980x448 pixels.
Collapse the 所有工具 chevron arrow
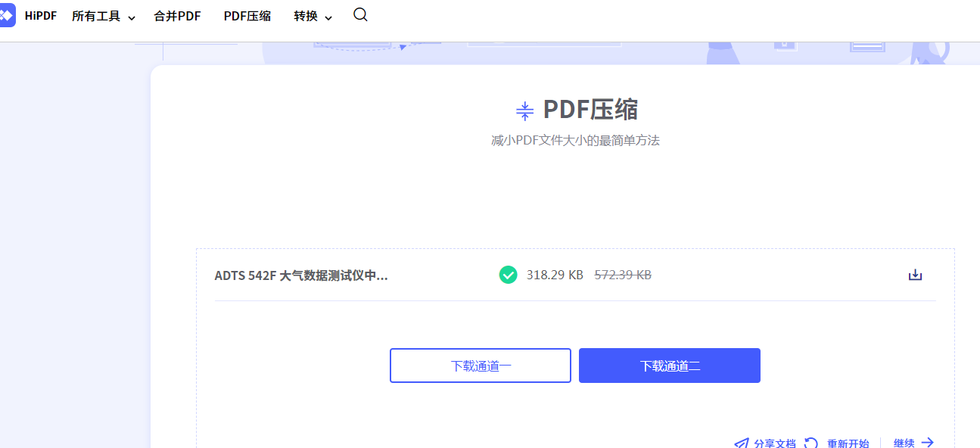pos(132,17)
